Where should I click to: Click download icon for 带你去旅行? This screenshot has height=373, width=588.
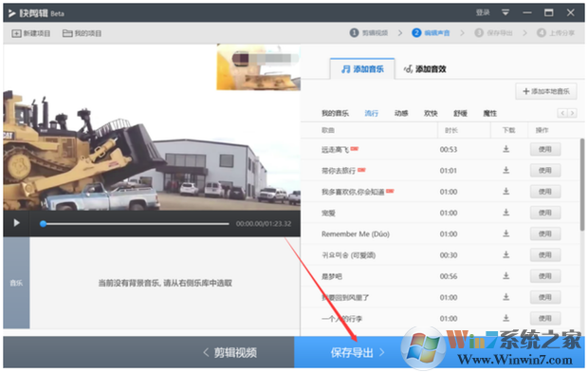[x=505, y=170]
